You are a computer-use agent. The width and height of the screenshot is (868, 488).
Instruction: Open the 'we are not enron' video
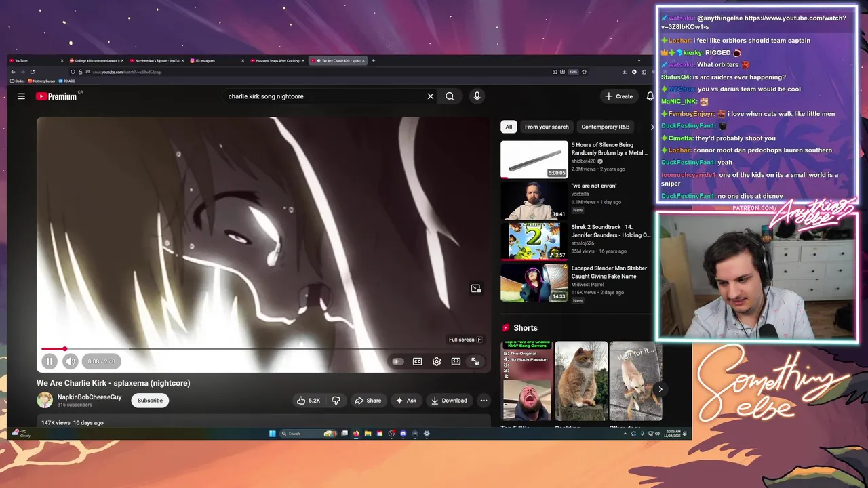(x=534, y=200)
